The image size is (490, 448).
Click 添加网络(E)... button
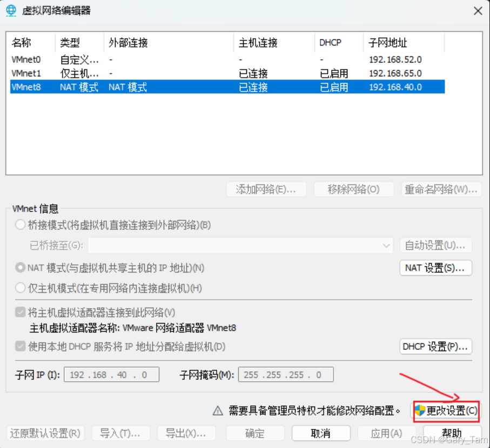(266, 189)
